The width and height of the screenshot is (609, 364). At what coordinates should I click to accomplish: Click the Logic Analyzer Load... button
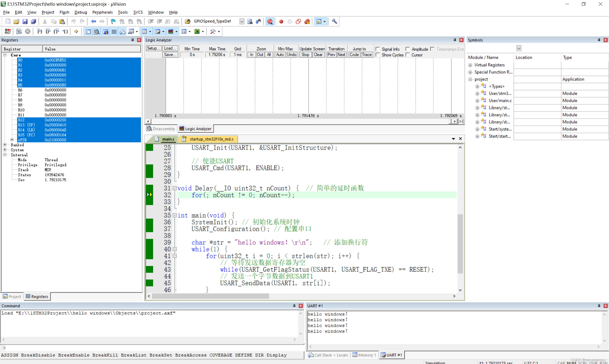click(170, 48)
